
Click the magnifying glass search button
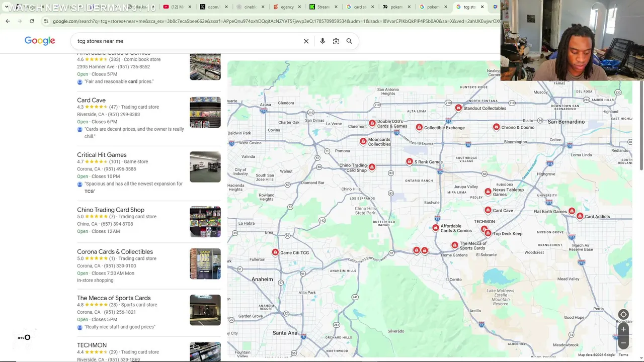coord(349,41)
